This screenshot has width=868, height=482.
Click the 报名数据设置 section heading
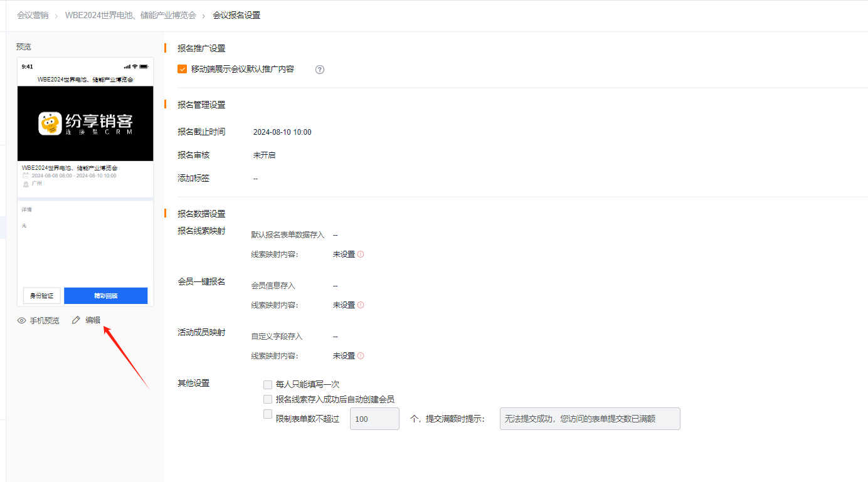pyautogui.click(x=201, y=214)
